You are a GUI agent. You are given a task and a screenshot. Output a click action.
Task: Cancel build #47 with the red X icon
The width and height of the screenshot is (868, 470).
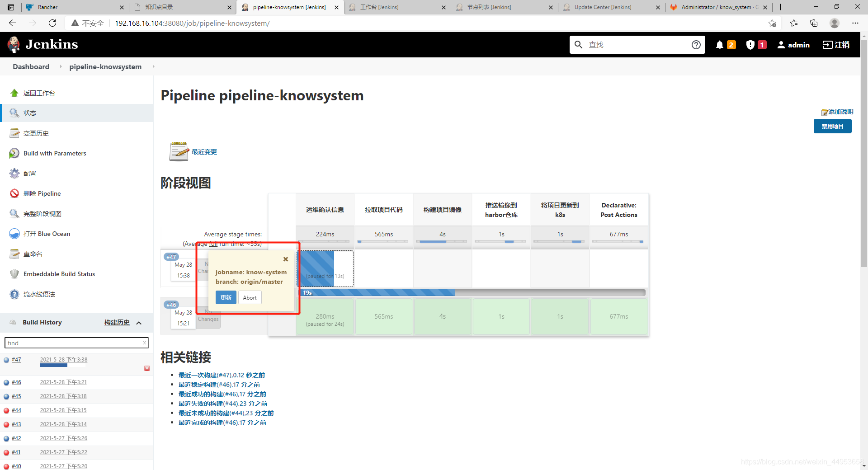[147, 368]
